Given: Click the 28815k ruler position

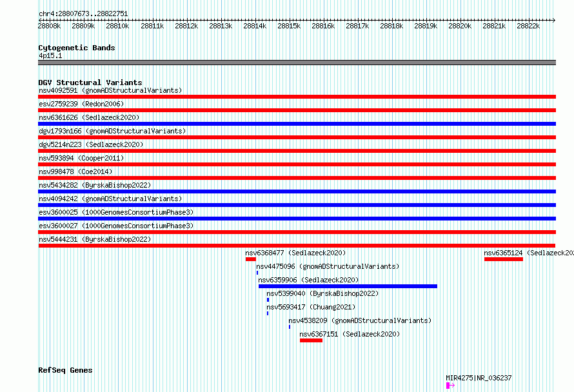Looking at the screenshot, I should pos(289,26).
